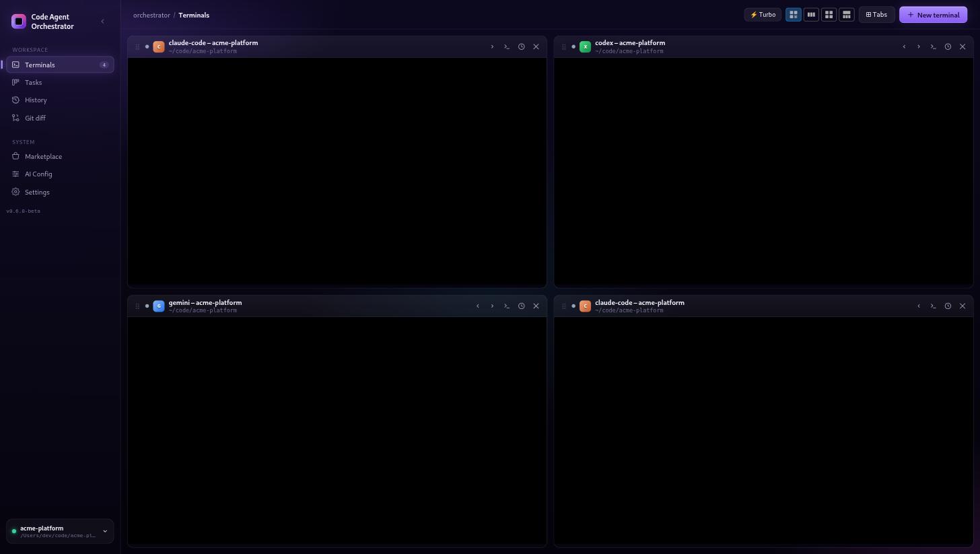
Task: Click the status dot of claude-code below codex
Action: click(x=573, y=306)
